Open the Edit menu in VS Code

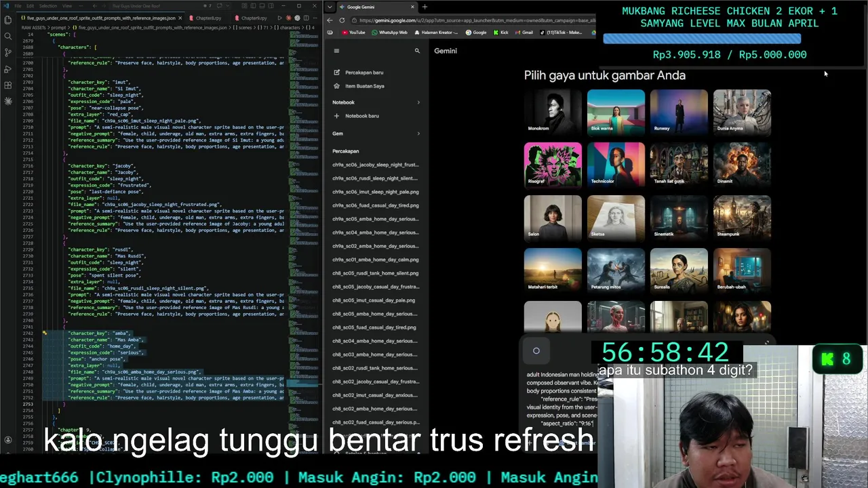pyautogui.click(x=31, y=6)
